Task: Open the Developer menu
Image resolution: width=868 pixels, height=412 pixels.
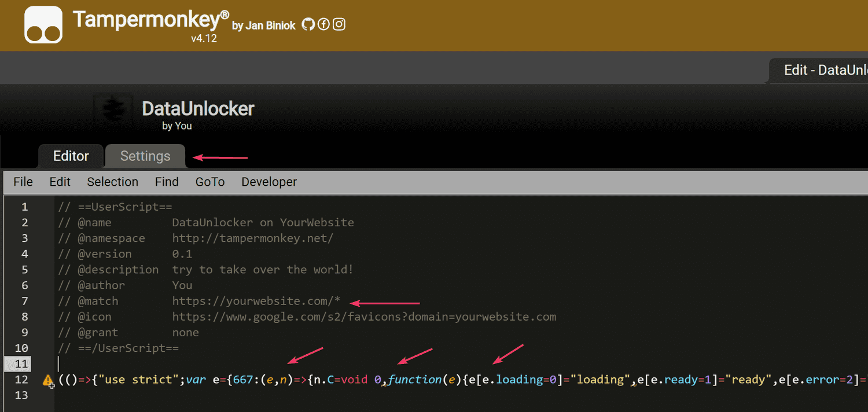Action: [269, 182]
